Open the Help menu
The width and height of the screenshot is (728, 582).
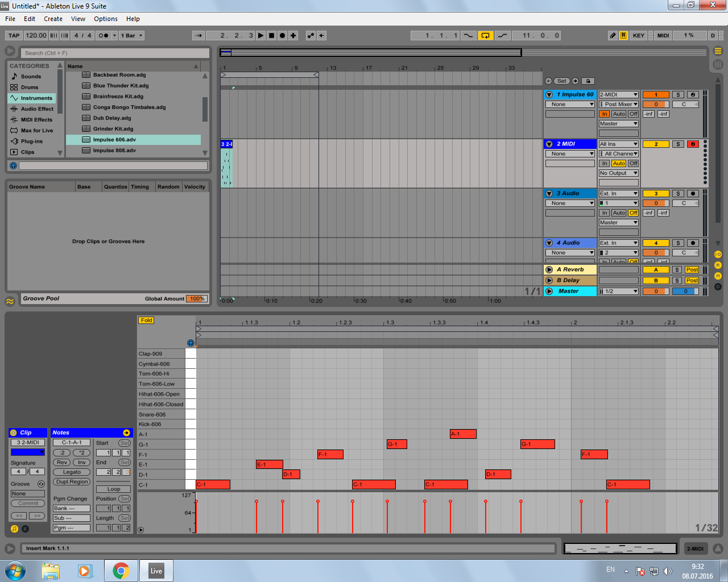[x=133, y=19]
